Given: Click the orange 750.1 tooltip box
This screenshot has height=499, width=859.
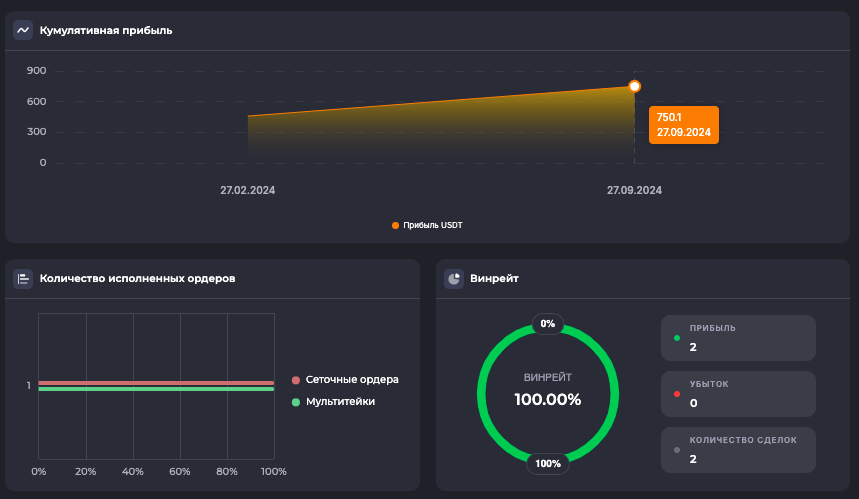Looking at the screenshot, I should 683,125.
